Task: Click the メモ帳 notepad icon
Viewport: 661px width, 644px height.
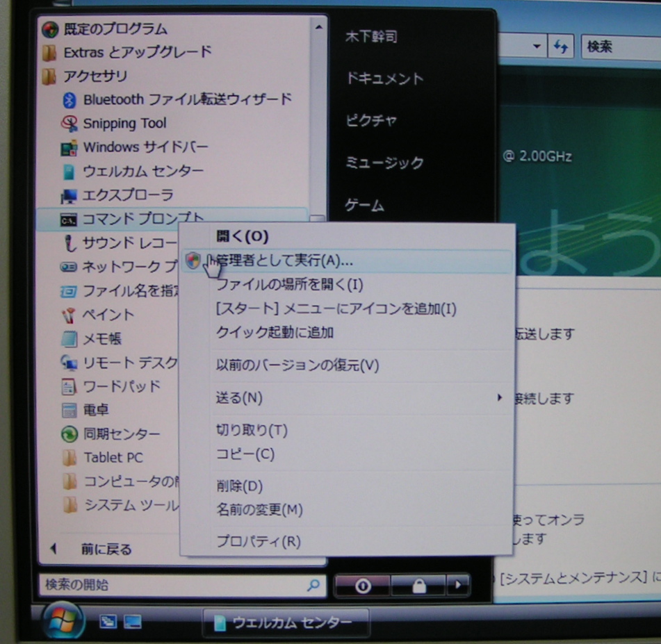Action: [x=70, y=339]
